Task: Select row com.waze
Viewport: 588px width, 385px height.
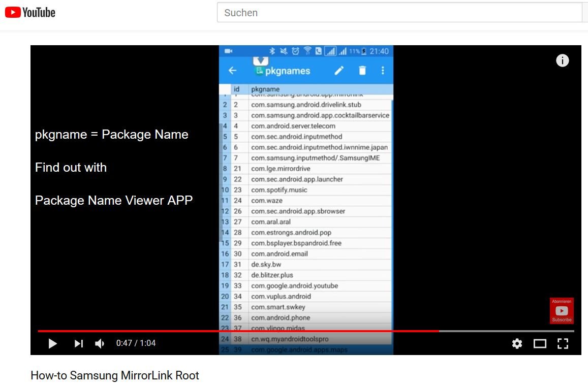Action: coord(306,201)
